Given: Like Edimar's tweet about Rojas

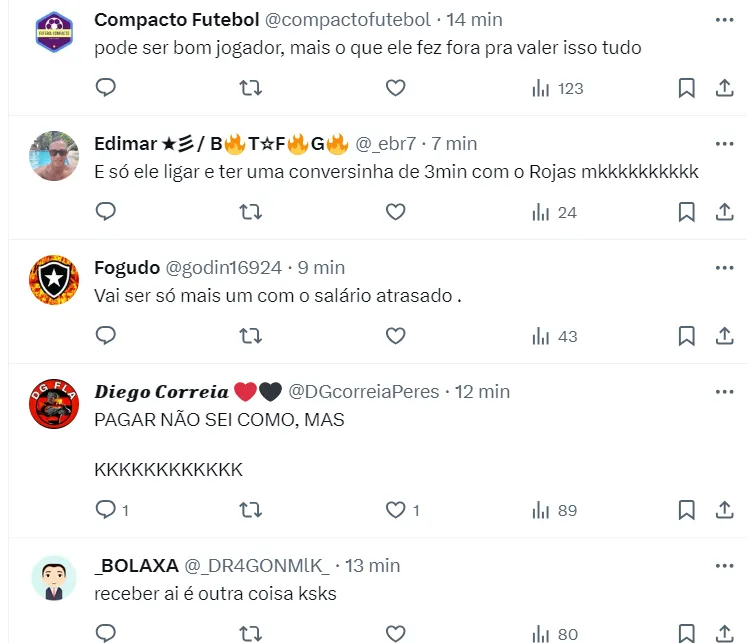Looking at the screenshot, I should tap(396, 212).
